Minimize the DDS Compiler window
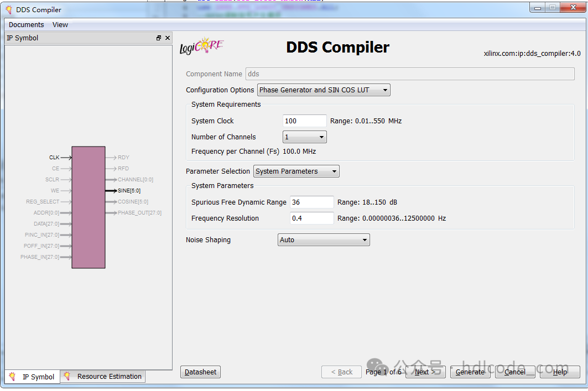The width and height of the screenshot is (588, 391). click(x=537, y=8)
